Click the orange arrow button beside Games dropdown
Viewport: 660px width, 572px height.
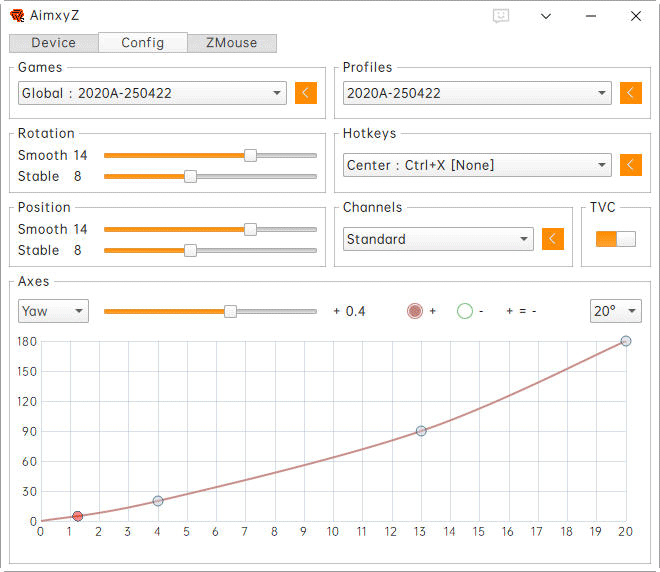pos(306,93)
